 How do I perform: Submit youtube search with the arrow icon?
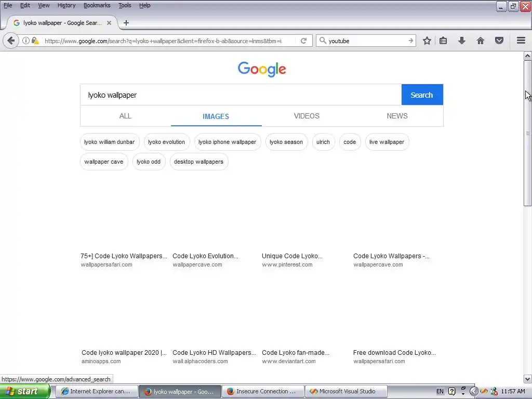410,41
